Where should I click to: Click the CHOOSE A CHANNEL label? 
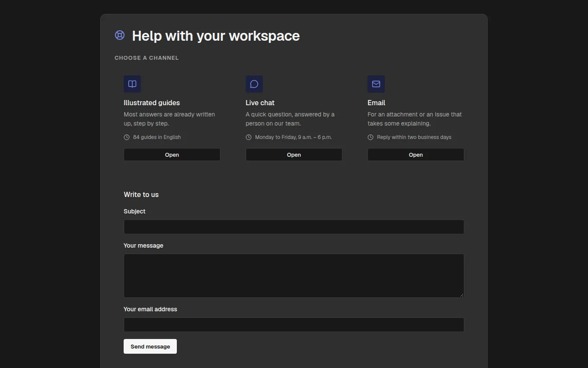147,58
